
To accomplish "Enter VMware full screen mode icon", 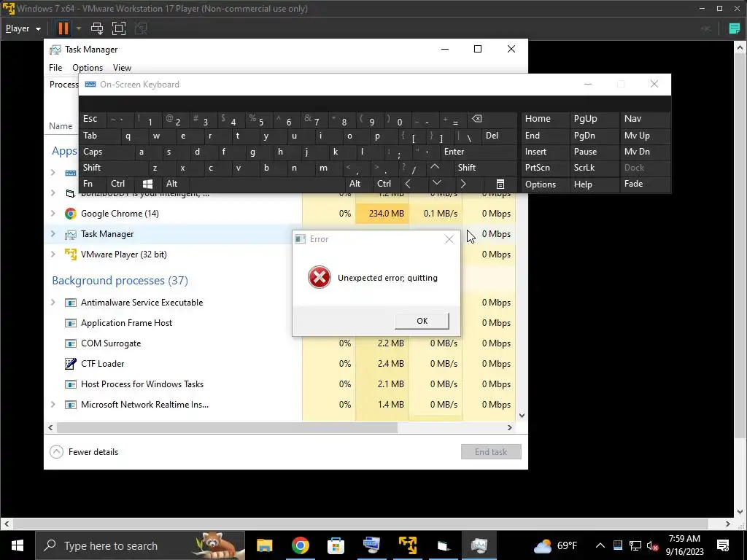I will pyautogui.click(x=119, y=28).
